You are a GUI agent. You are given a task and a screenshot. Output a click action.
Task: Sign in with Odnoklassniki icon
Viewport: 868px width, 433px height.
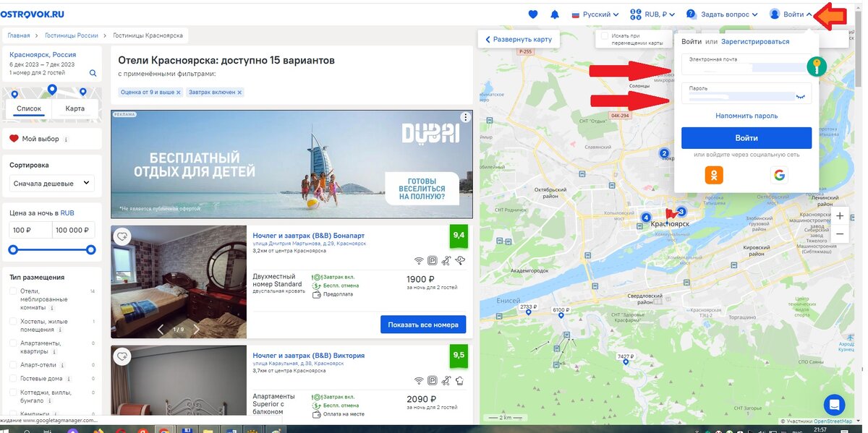(x=714, y=175)
